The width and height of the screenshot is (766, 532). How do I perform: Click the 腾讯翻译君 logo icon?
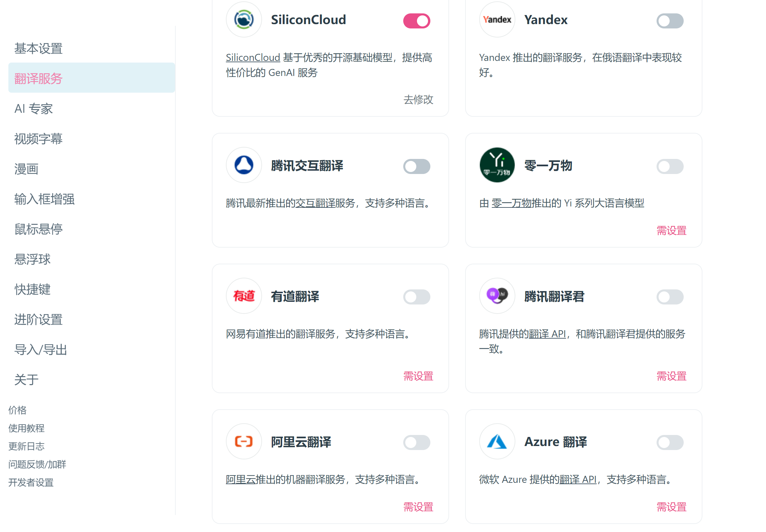pyautogui.click(x=497, y=296)
